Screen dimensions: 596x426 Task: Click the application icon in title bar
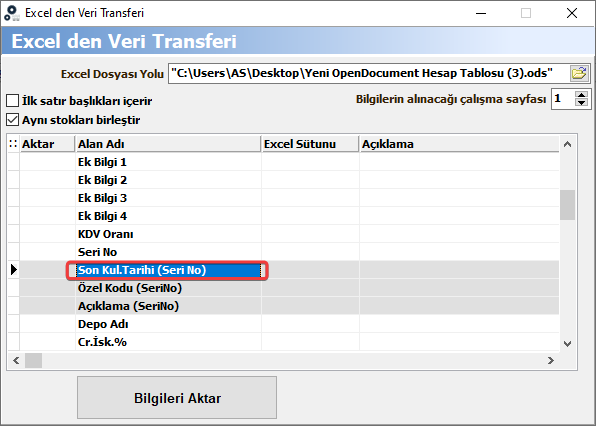coord(12,13)
